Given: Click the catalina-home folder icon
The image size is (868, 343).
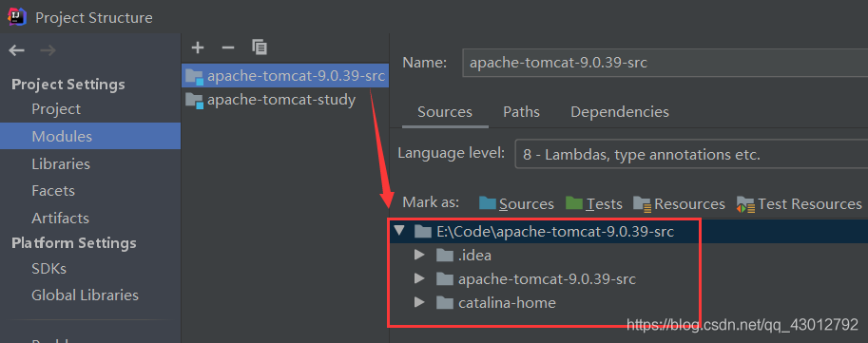Looking at the screenshot, I should [x=445, y=302].
